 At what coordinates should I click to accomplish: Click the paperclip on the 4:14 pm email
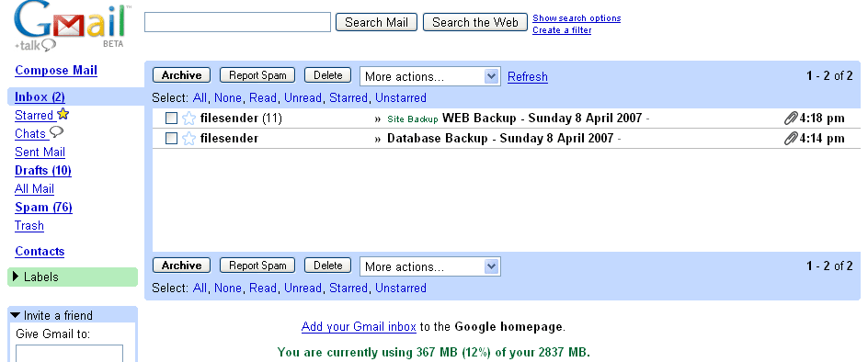[x=791, y=139]
